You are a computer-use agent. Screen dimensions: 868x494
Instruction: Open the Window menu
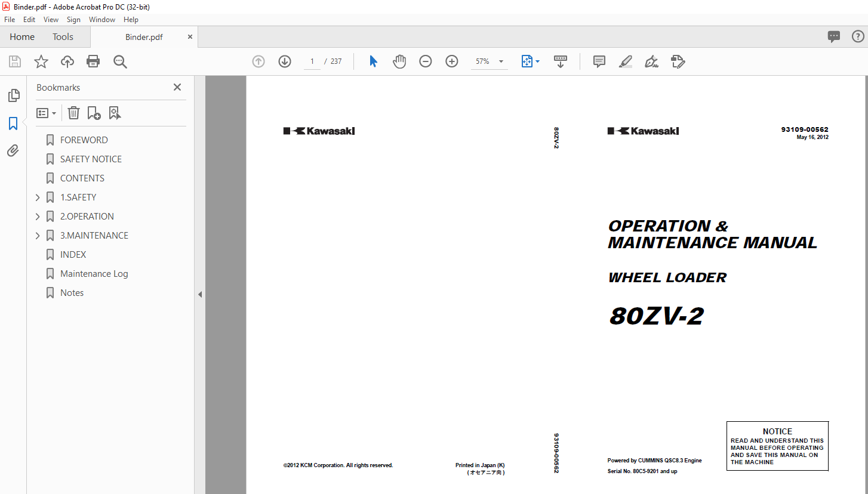click(102, 20)
